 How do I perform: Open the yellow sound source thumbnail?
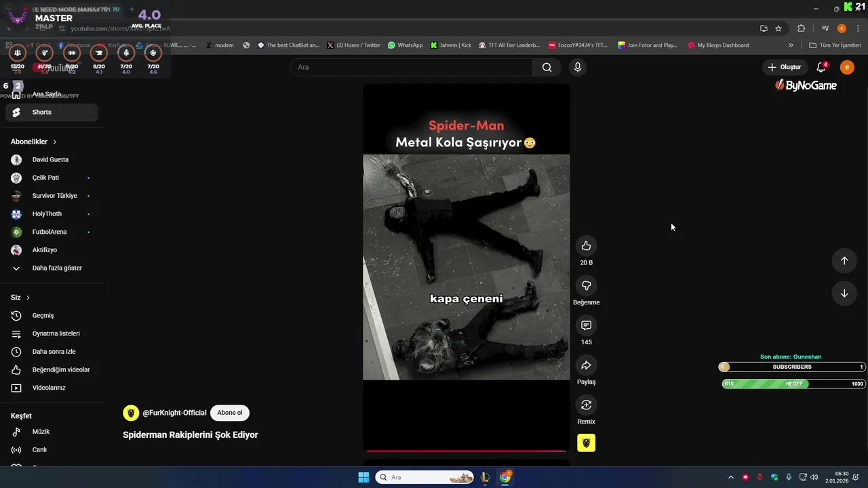(x=586, y=443)
